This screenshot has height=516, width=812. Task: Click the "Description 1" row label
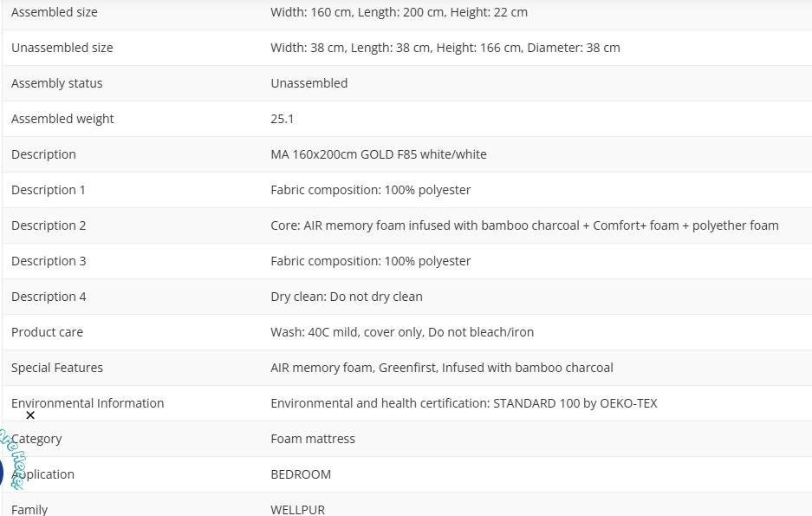click(x=49, y=190)
